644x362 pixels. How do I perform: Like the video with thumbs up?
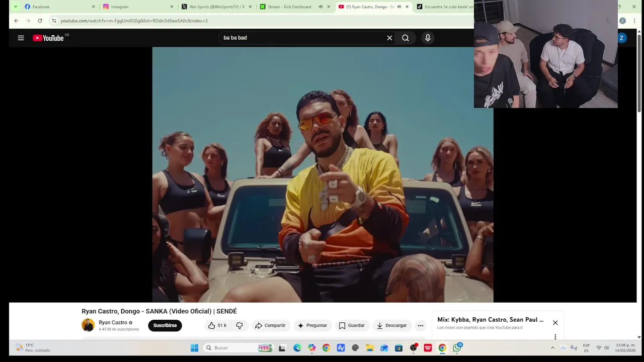point(217,325)
